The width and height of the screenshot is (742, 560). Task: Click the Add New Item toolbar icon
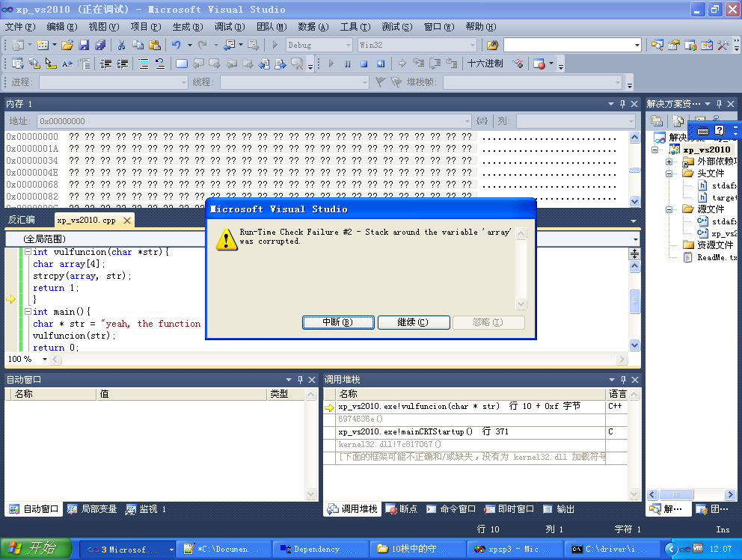43,45
